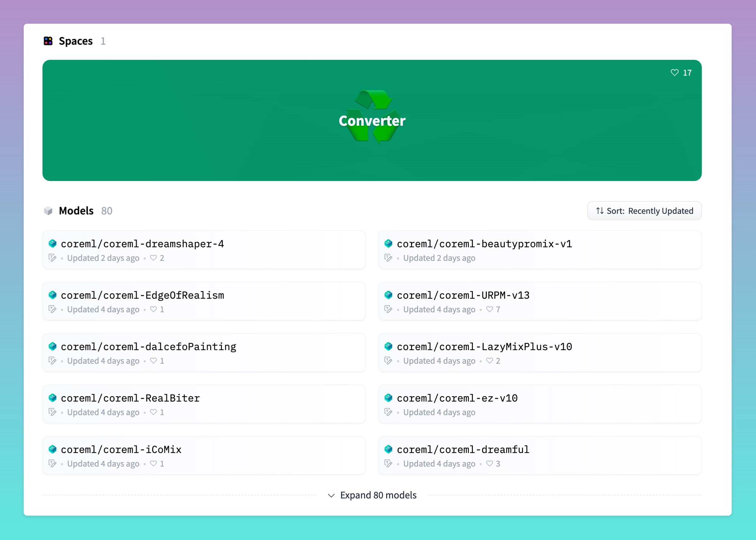Viewport: 756px width, 540px height.
Task: Open coreml/coreml-dreamshaper-4 model
Action: (204, 250)
